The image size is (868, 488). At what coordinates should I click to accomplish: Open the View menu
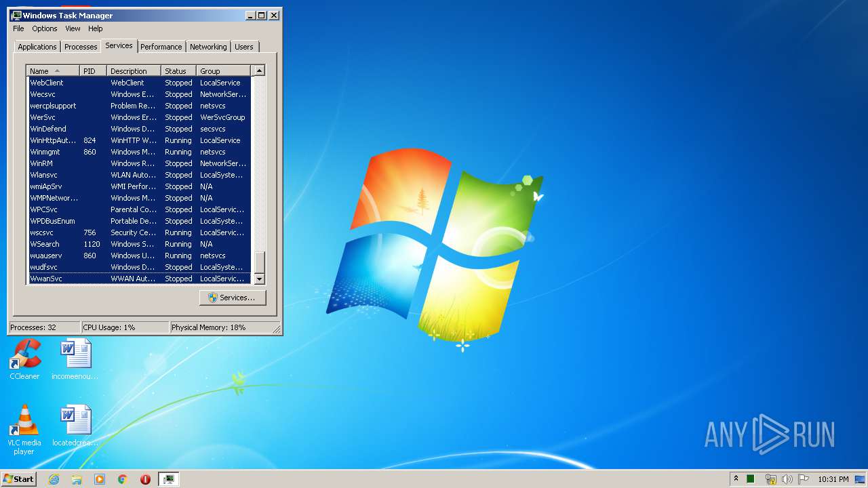73,28
